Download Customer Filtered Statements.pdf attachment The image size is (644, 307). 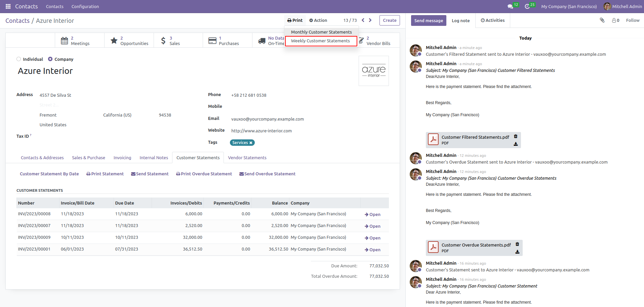tap(516, 144)
